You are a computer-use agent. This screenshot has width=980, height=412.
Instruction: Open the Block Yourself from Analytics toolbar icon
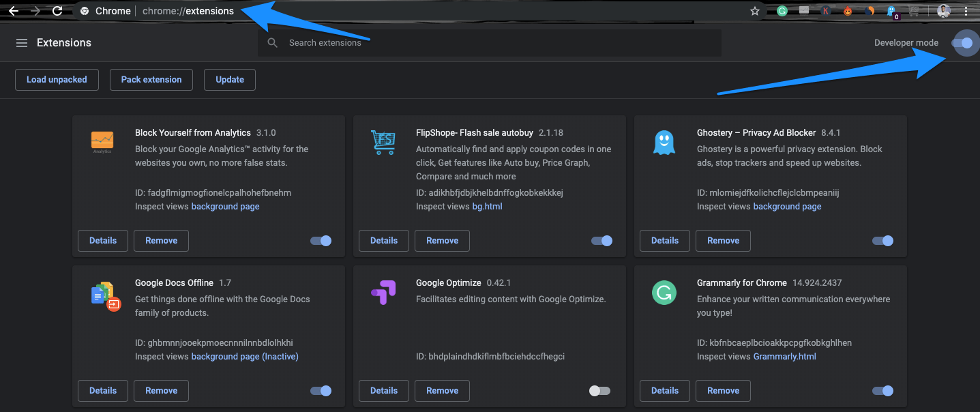click(x=804, y=10)
